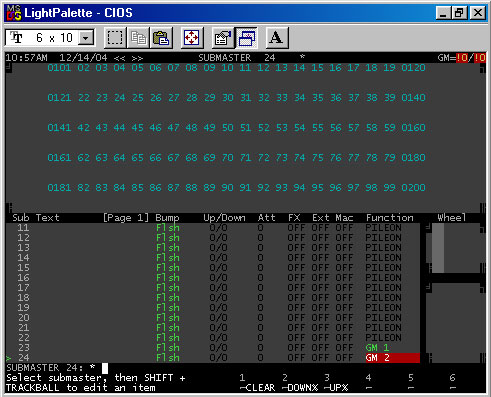Toggle the Background window icon

click(246, 38)
